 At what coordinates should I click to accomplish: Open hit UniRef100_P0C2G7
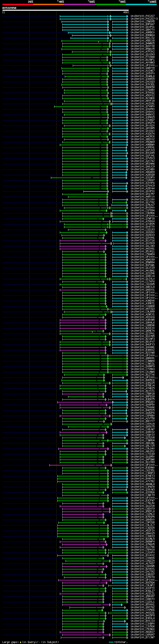143,16
